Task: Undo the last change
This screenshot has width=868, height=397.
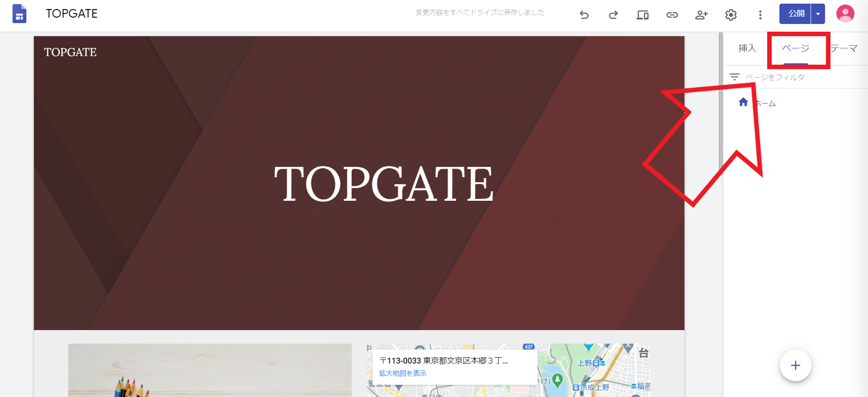Action: (x=584, y=15)
